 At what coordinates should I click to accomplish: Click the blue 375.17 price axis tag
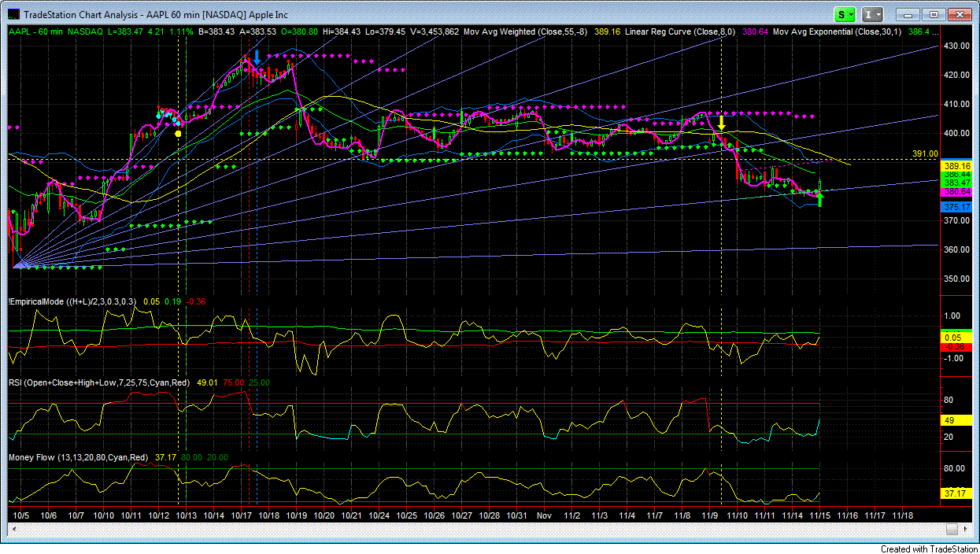pyautogui.click(x=957, y=207)
